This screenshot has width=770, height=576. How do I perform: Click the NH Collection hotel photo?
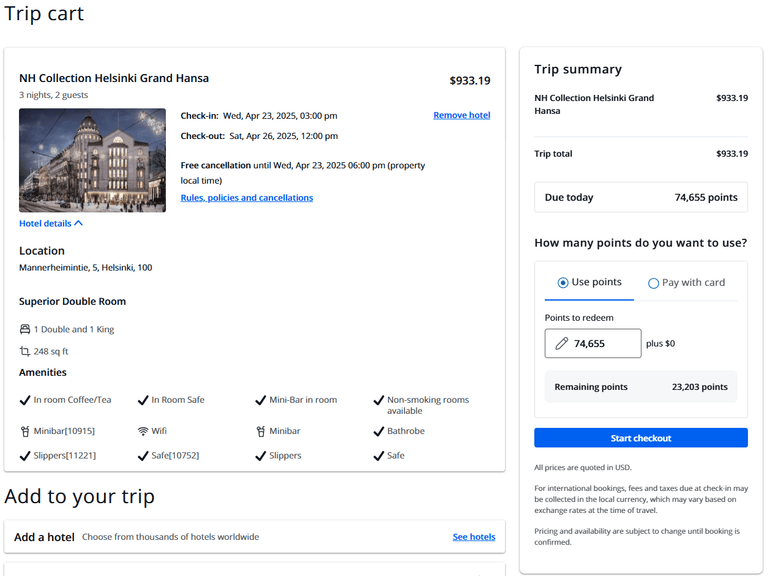coord(92,160)
